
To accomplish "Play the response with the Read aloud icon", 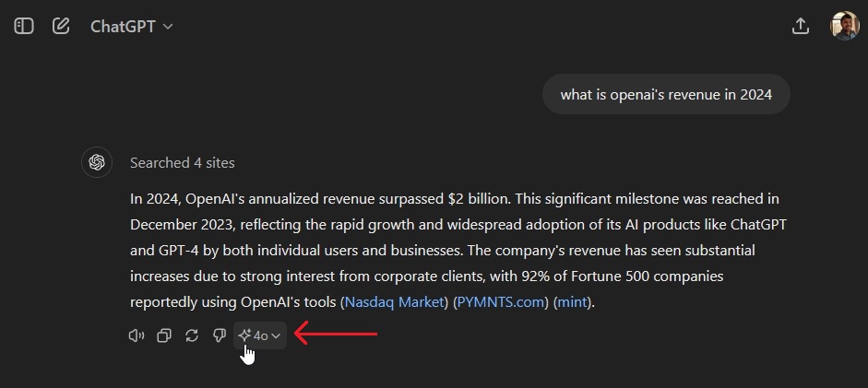I will [137, 335].
